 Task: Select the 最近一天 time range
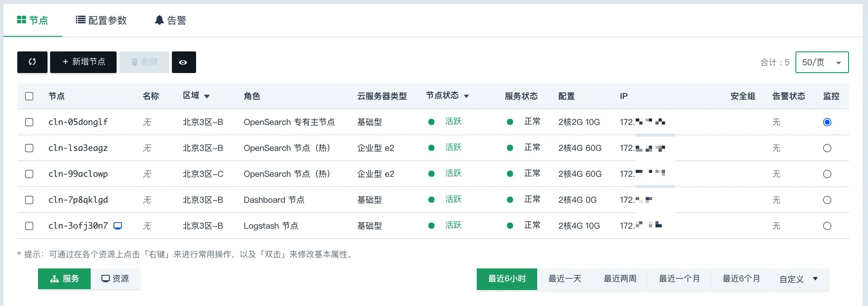coord(564,279)
